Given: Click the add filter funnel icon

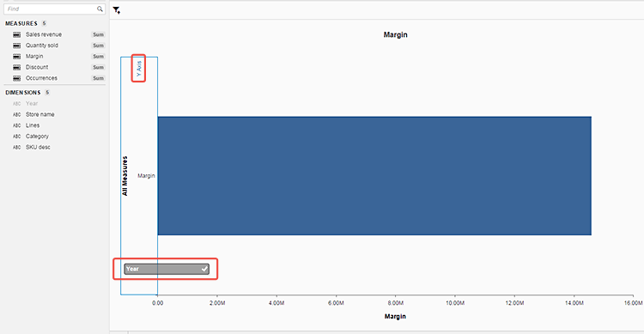Looking at the screenshot, I should (x=117, y=10).
